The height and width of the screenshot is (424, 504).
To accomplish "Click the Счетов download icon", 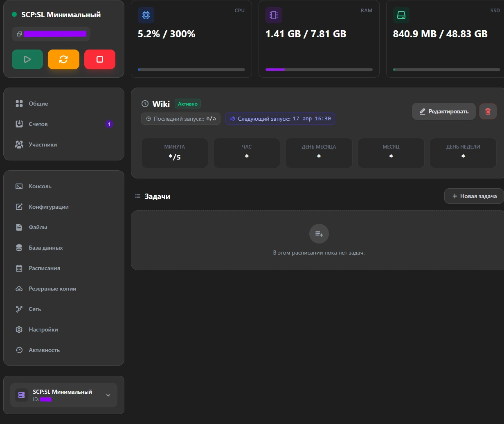I will point(19,124).
